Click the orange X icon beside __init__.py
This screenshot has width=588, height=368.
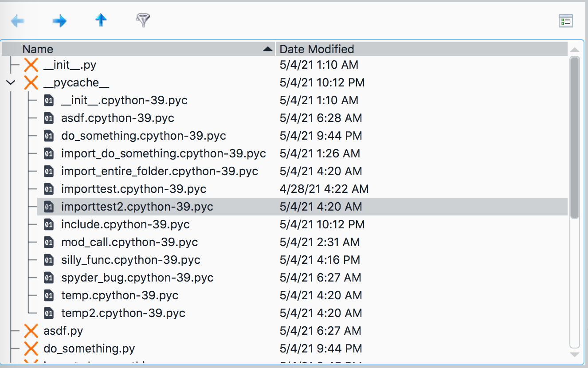pos(31,65)
